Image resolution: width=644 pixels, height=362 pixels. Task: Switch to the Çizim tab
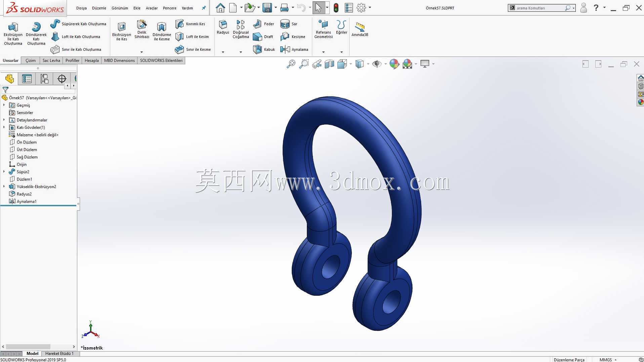[30, 61]
